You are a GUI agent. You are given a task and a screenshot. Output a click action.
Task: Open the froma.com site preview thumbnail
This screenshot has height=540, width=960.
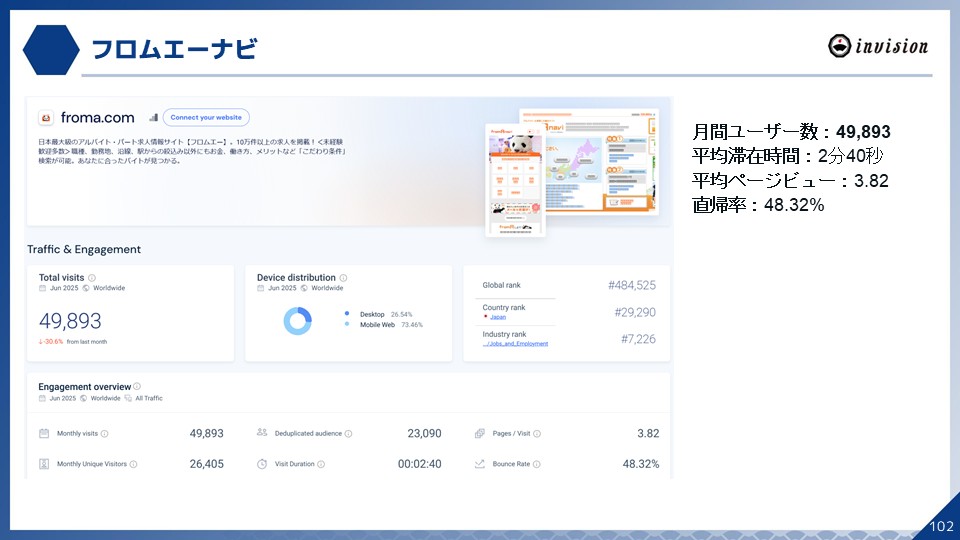pos(572,171)
